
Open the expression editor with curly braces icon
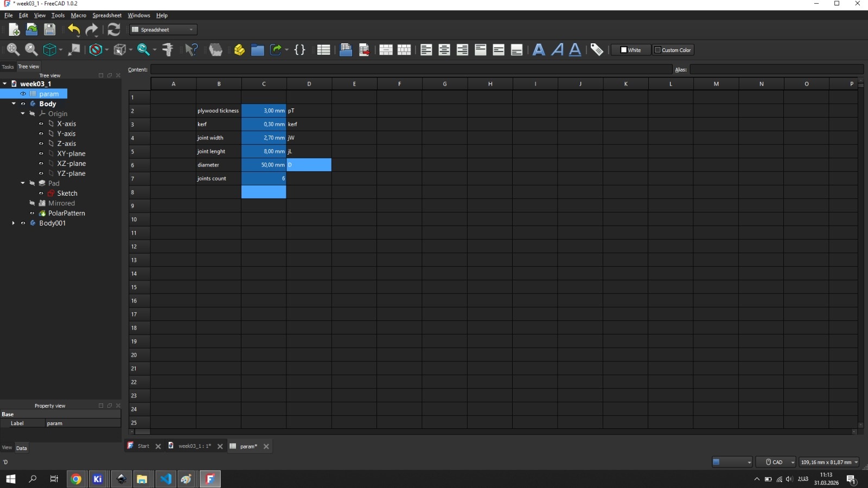299,50
